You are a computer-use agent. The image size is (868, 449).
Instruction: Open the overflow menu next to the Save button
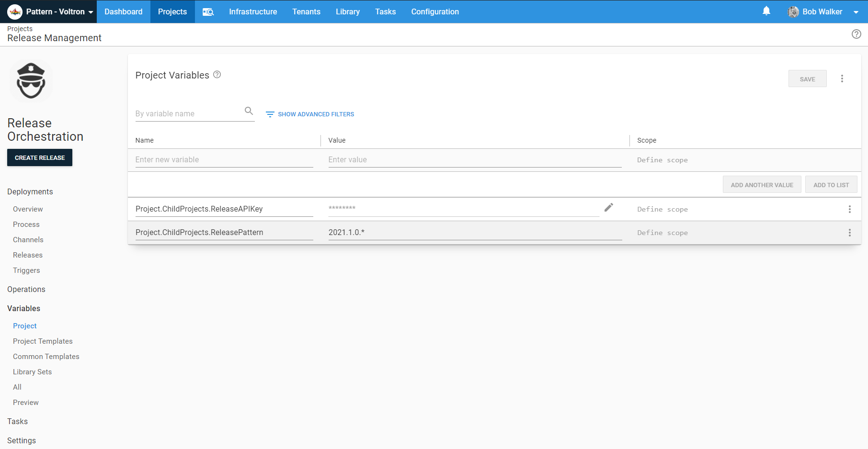[x=842, y=79]
